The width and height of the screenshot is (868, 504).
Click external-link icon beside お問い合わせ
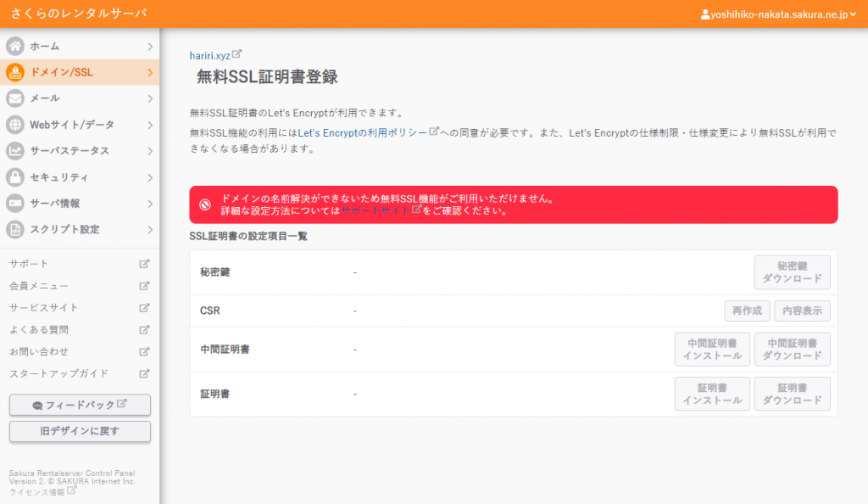pyautogui.click(x=144, y=351)
